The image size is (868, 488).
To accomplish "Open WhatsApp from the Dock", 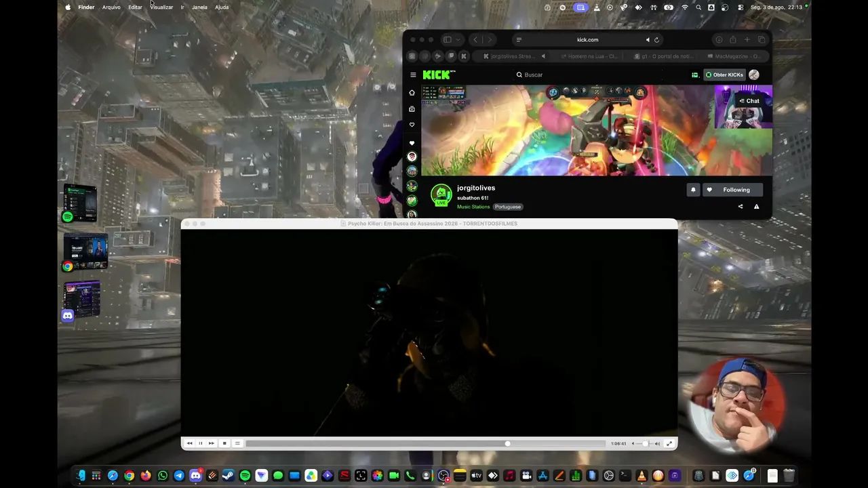I will (162, 476).
